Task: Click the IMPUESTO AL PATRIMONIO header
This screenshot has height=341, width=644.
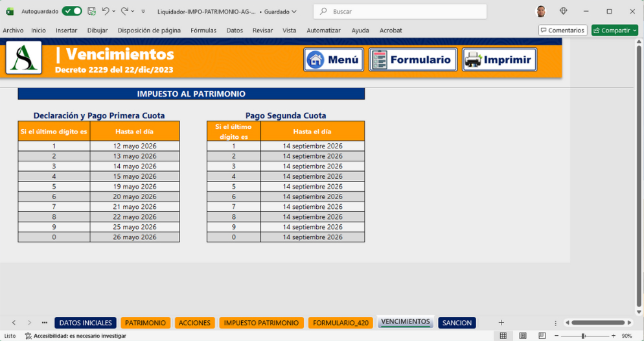Action: [x=191, y=93]
